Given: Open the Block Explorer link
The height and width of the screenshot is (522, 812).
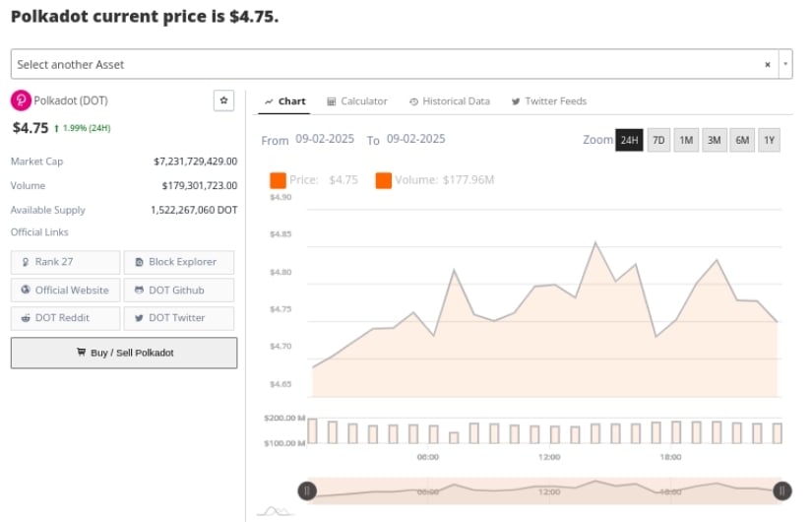Looking at the screenshot, I should coord(178,262).
